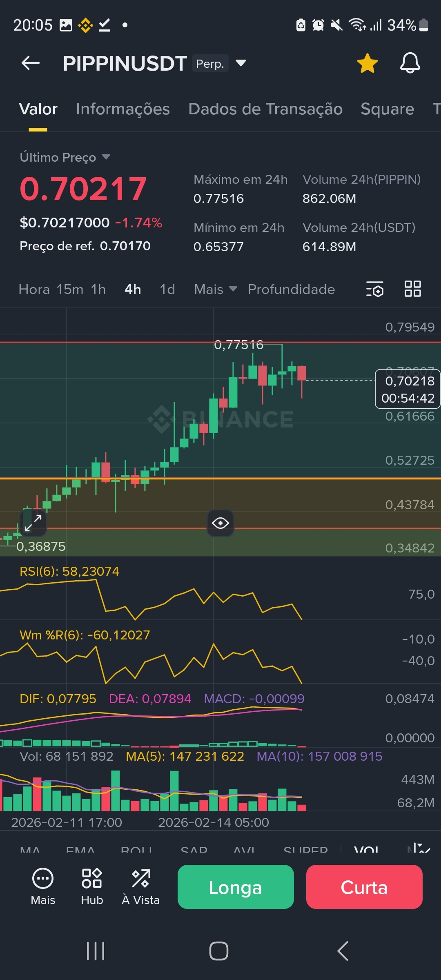Select the 4h chart interval
441x980 pixels.
pyautogui.click(x=133, y=289)
